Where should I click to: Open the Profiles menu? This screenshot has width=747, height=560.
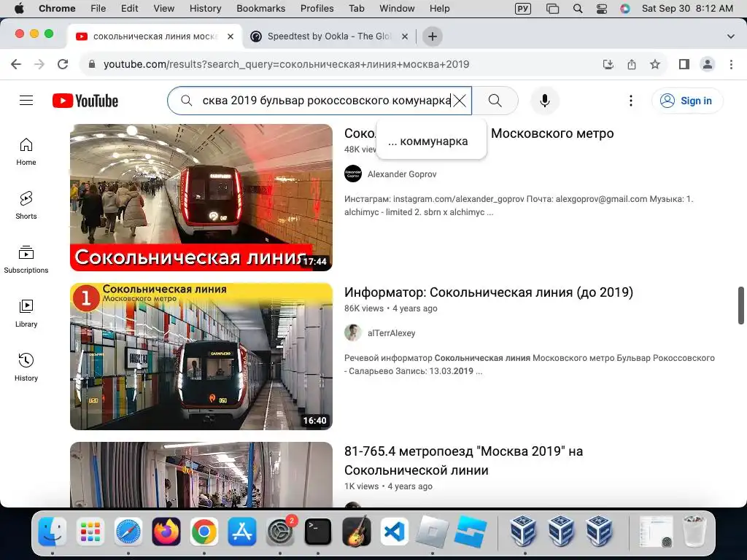point(317,8)
